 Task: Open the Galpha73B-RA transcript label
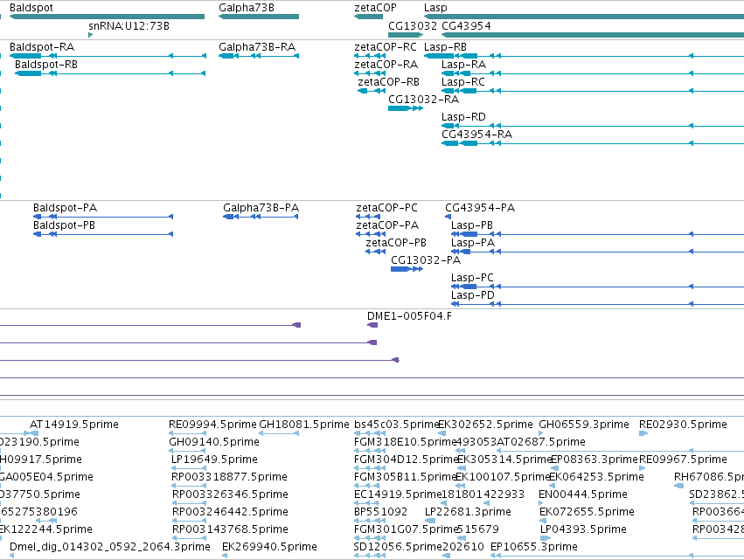click(x=257, y=47)
